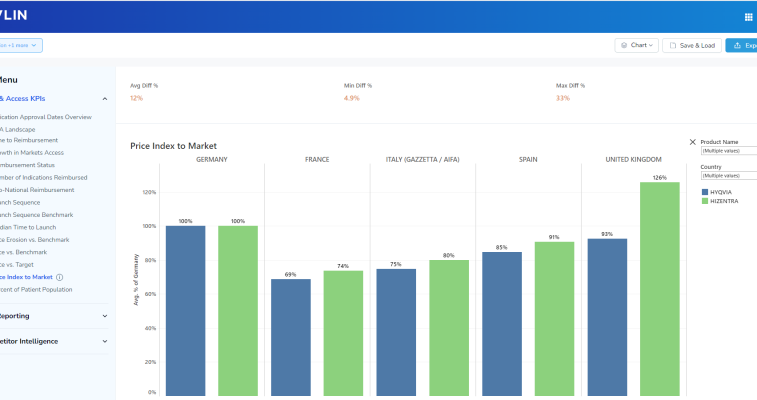Click the info icon beside Price Index to Market

60,277
